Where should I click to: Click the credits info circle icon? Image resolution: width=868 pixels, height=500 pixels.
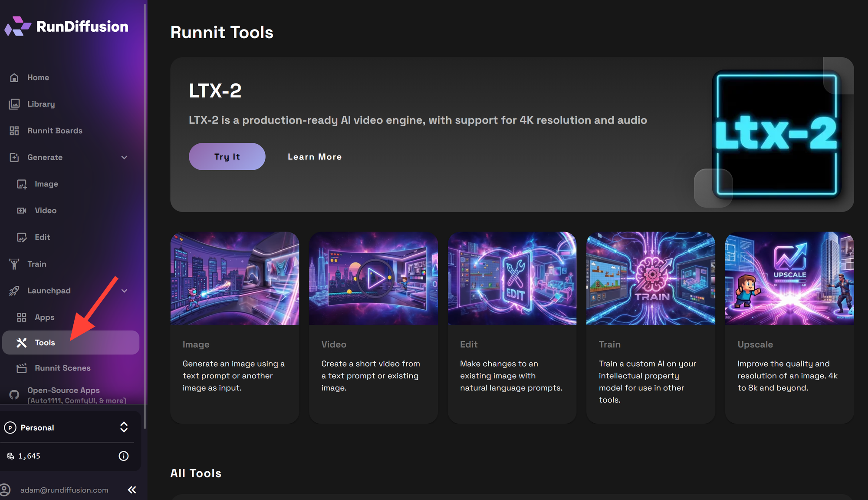coord(124,456)
